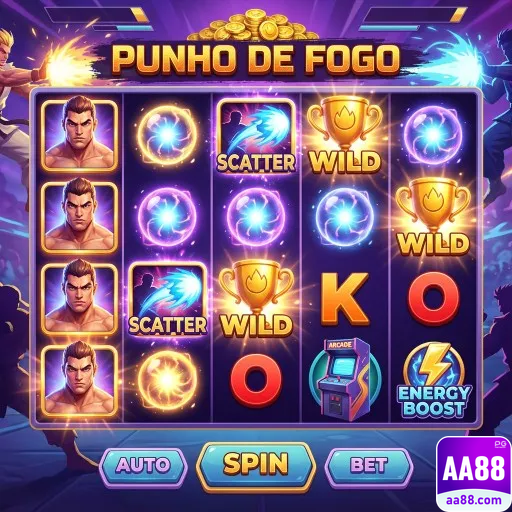The width and height of the screenshot is (512, 512).
Task: Click the SPIN button
Action: click(x=256, y=465)
